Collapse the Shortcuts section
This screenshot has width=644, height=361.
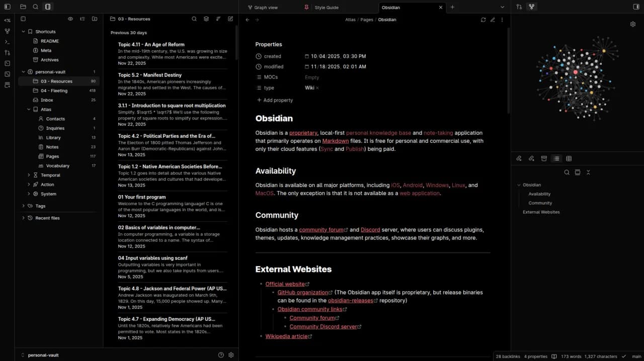pos(23,32)
